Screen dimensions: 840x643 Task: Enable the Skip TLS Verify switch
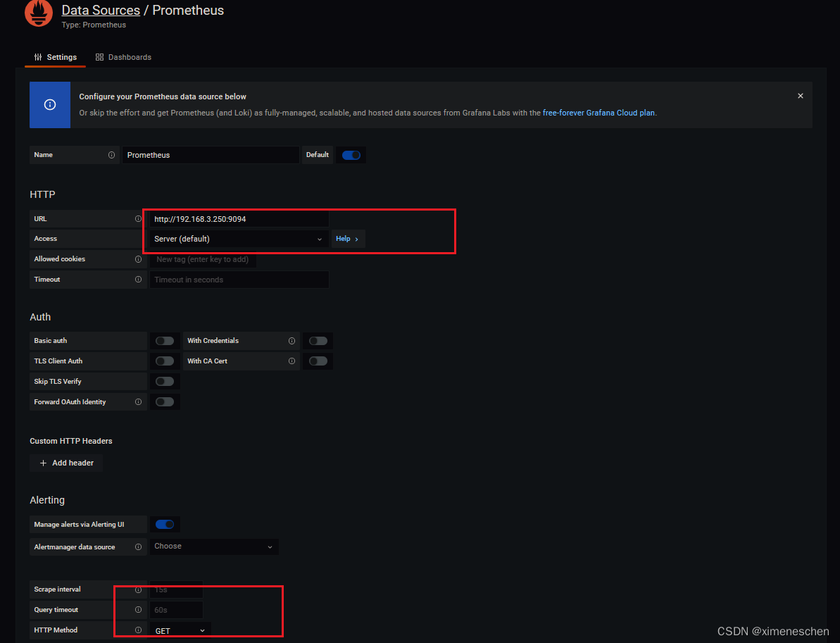[165, 382]
